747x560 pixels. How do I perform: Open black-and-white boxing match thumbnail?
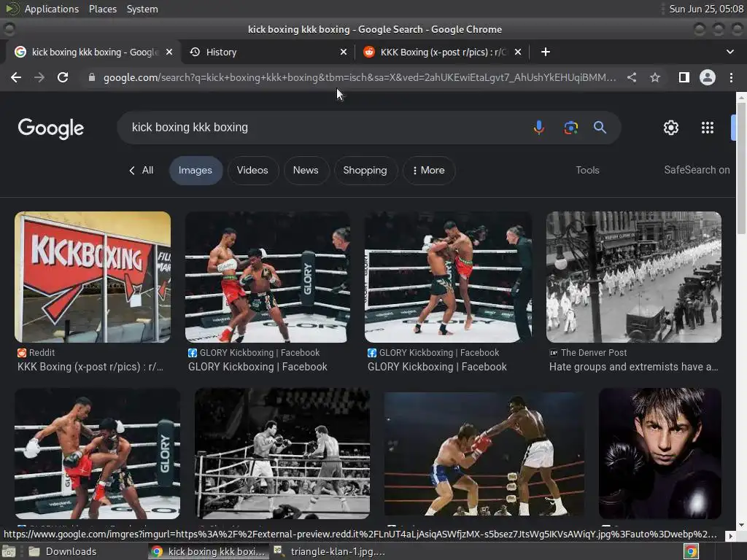[282, 454]
